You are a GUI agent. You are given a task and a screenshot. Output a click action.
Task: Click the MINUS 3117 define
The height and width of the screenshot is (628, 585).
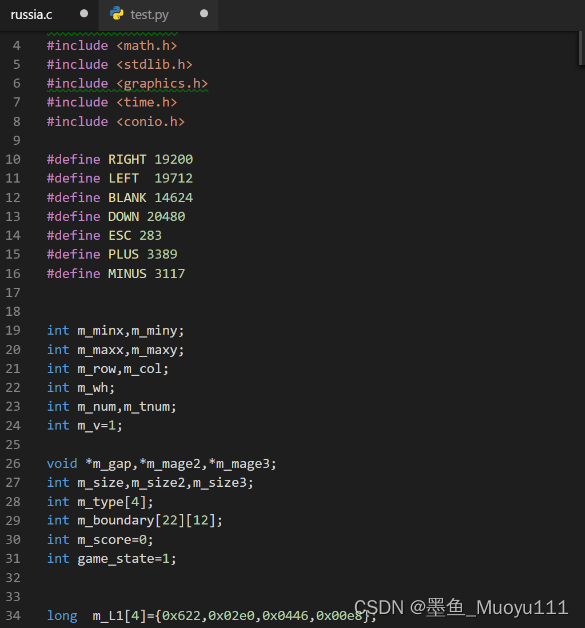click(x=146, y=274)
